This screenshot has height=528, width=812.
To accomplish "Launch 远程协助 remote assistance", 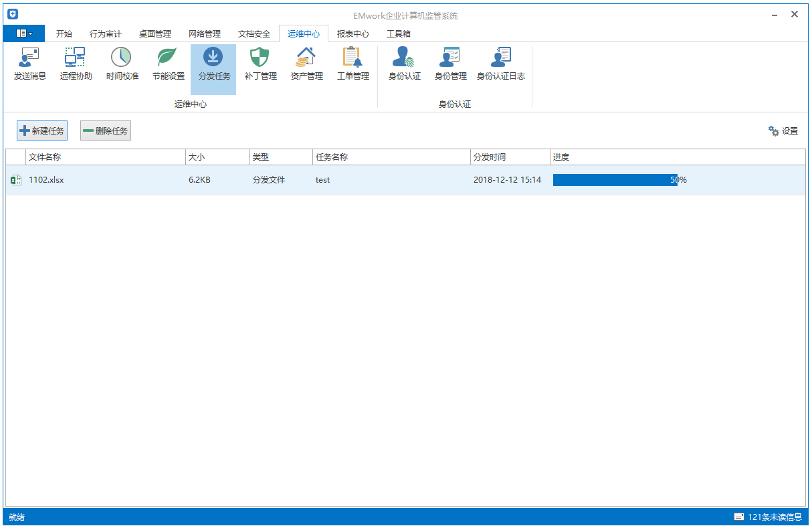I will 76,64.
